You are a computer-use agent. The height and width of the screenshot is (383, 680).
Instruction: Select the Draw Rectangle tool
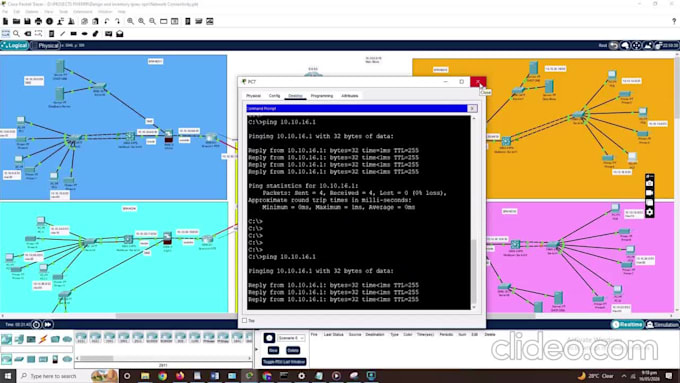73,33
